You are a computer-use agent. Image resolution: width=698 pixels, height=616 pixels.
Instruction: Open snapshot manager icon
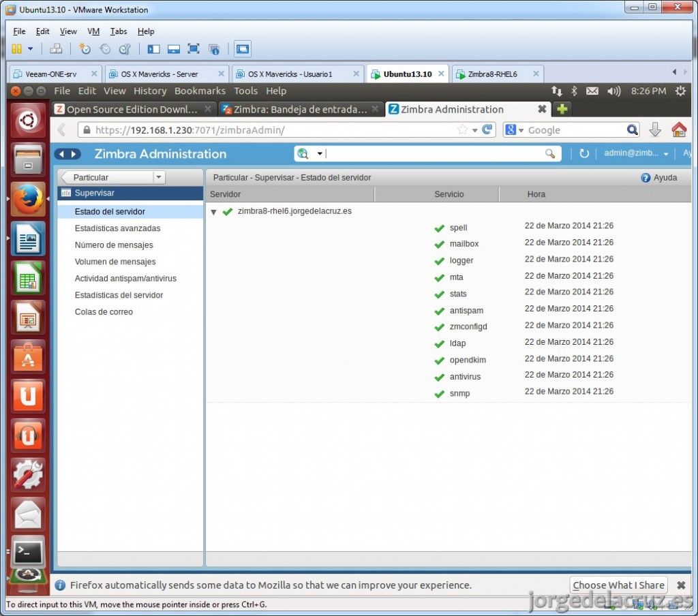pyautogui.click(x=125, y=49)
